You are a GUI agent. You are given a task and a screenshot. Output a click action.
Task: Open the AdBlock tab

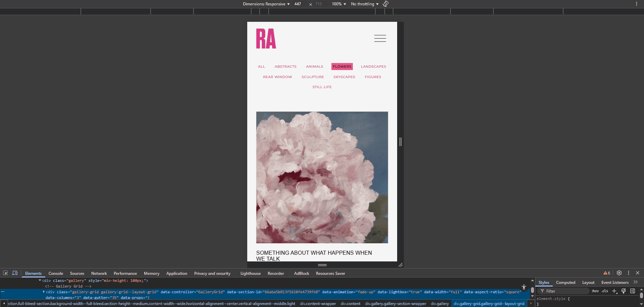(302, 273)
